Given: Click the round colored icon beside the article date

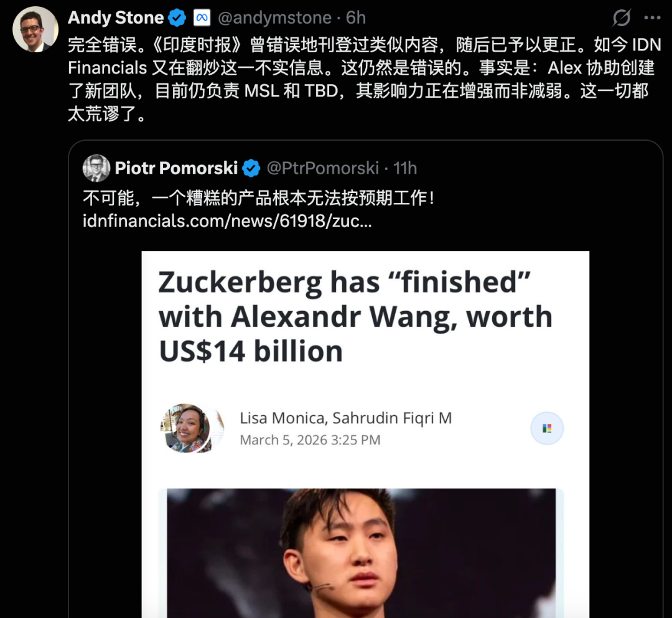Looking at the screenshot, I should pos(547,428).
